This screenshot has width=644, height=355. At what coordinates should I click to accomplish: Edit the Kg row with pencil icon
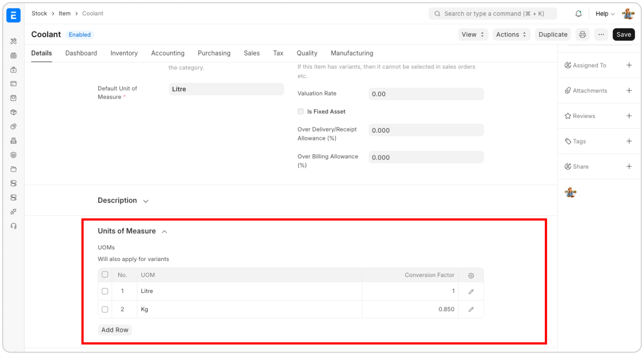[x=471, y=309]
